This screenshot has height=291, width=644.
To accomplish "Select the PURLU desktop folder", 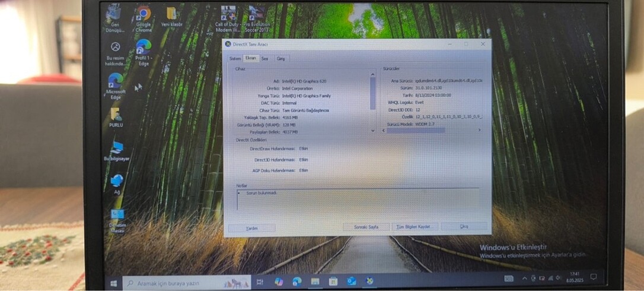I will (116, 118).
